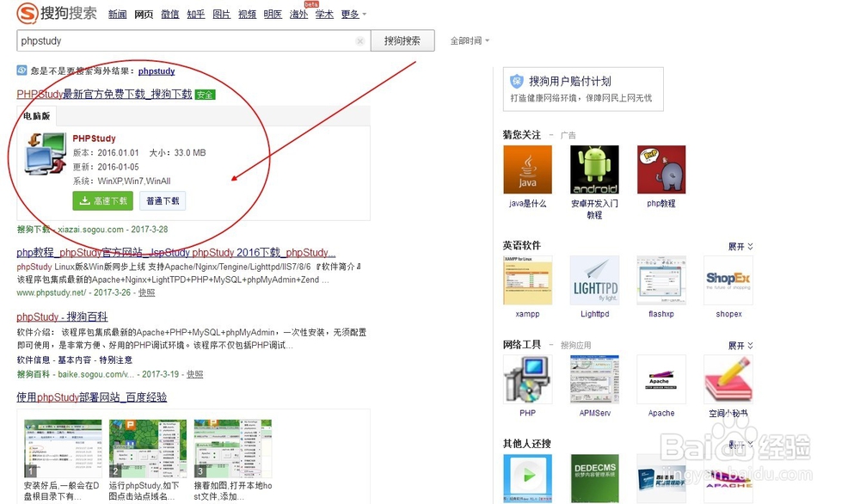This screenshot has width=860, height=504.
Task: Open the Apache tool icon
Action: 661,379
